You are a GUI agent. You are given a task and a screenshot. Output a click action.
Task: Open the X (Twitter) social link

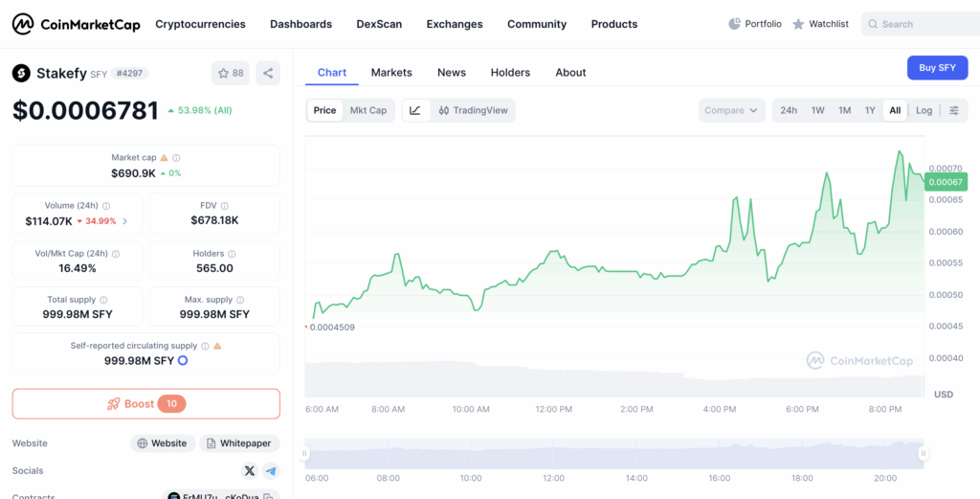pyautogui.click(x=250, y=471)
